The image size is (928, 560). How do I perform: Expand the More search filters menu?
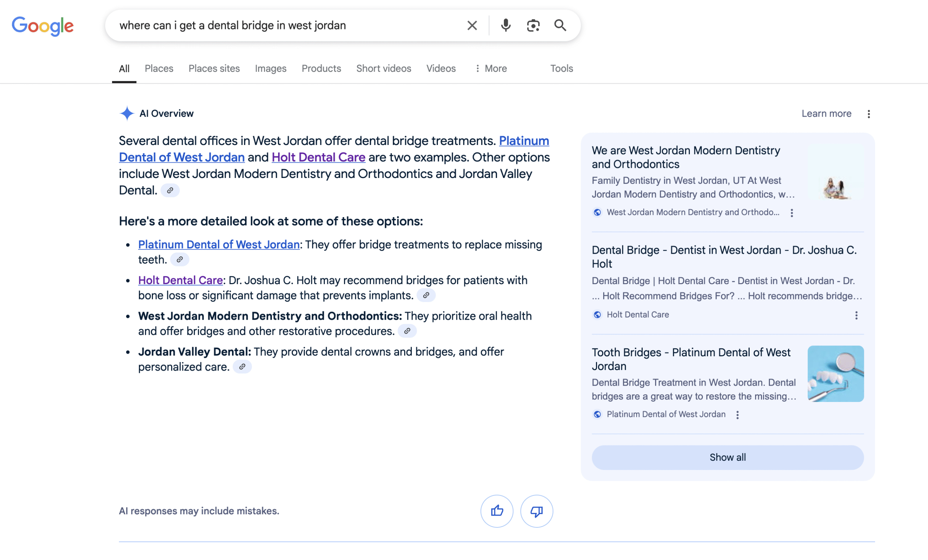pos(491,69)
